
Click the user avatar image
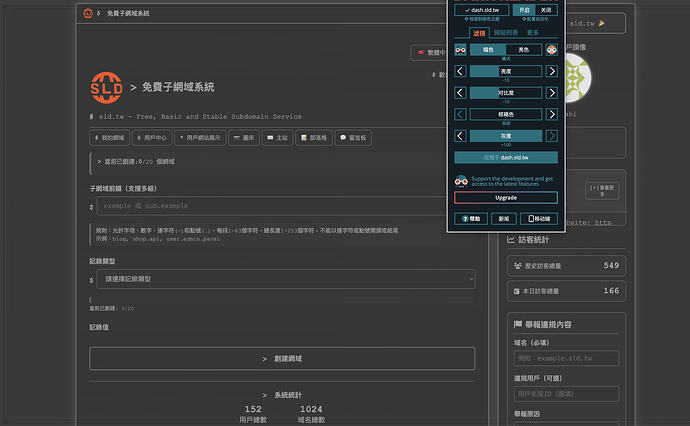[576, 77]
